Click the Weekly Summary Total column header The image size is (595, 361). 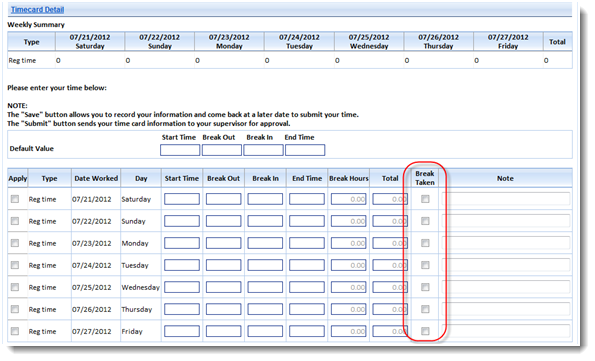(557, 41)
